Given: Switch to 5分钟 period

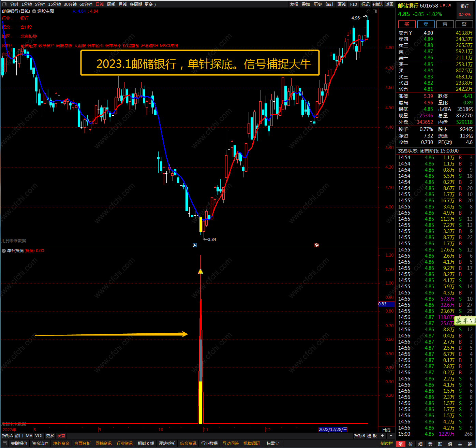Looking at the screenshot, I should click(40, 4).
